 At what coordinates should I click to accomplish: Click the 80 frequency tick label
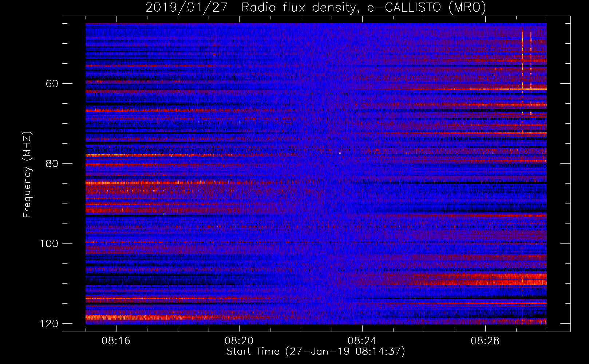pos(52,163)
